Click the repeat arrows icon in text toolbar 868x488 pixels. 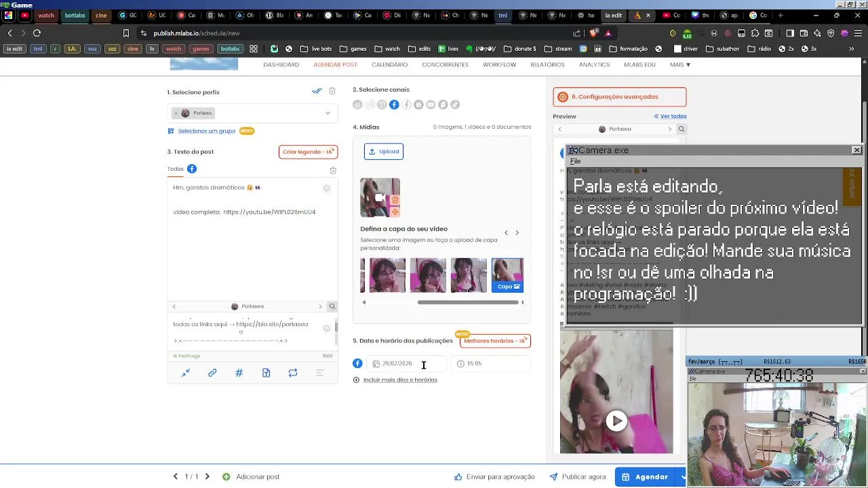[x=293, y=373]
